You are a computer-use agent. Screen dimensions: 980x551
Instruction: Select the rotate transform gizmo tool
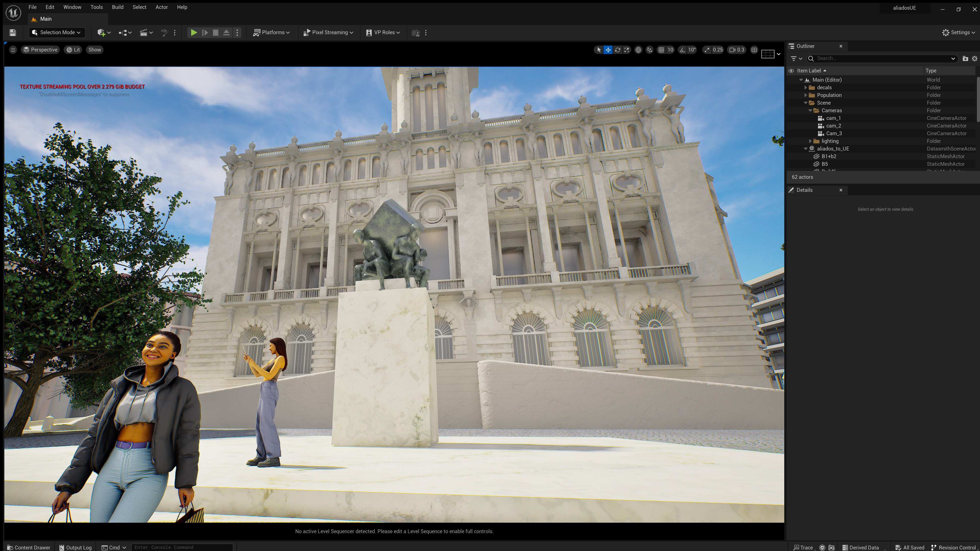click(x=617, y=50)
